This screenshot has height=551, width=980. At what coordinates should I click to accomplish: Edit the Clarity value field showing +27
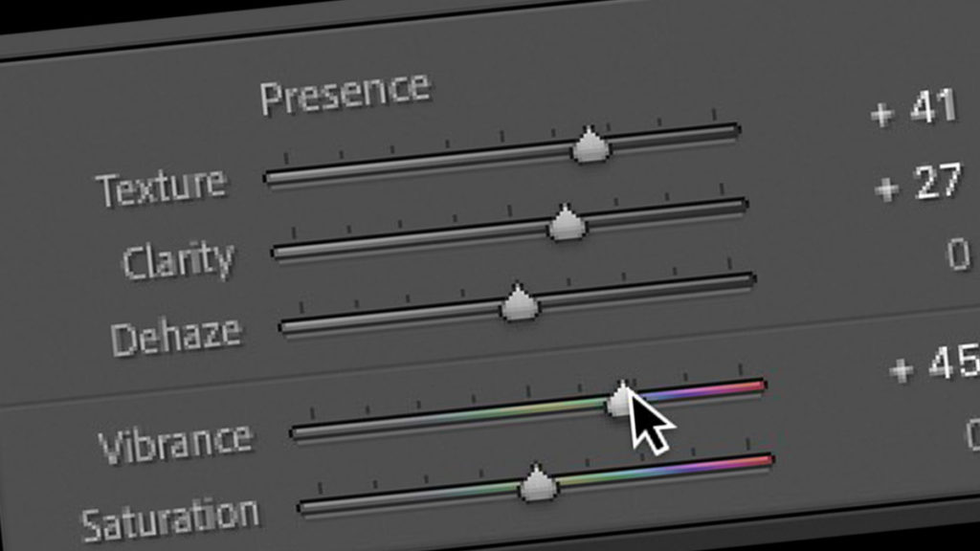918,184
